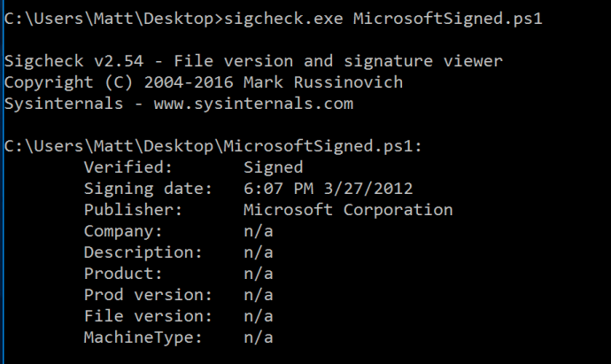Click the Prod version label

149,295
